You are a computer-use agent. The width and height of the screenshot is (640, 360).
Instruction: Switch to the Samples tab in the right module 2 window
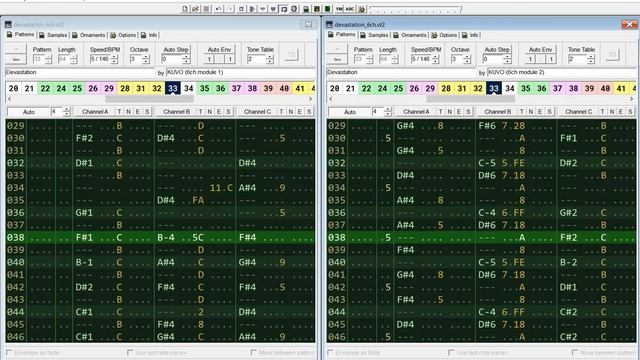pyautogui.click(x=374, y=35)
